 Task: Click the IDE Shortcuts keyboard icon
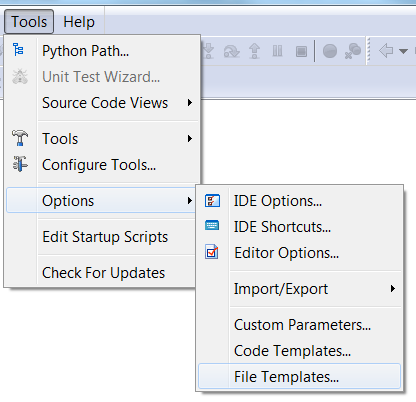(x=212, y=226)
